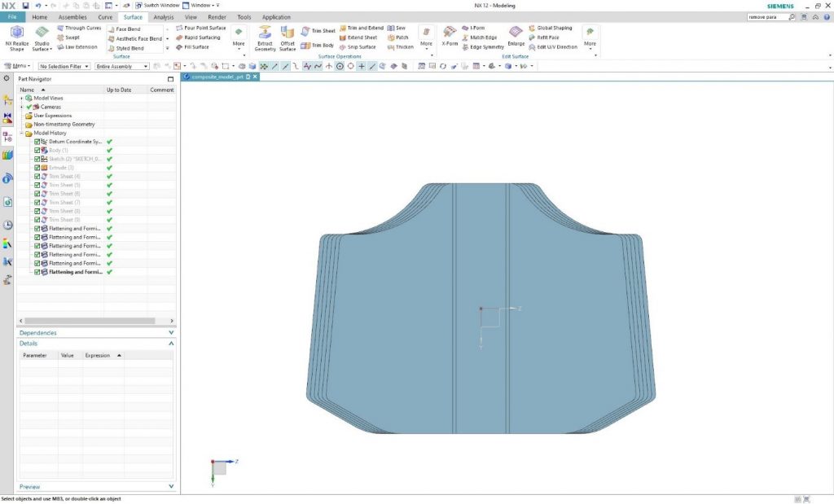The height and width of the screenshot is (504, 834).
Task: Click the NX Realize Shape icon
Action: pos(15,33)
